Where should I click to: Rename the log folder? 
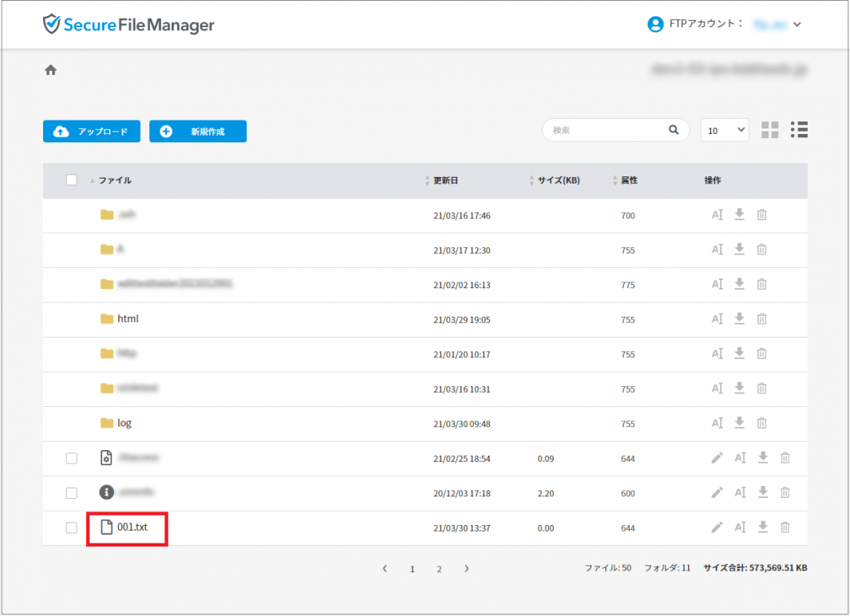(x=717, y=423)
